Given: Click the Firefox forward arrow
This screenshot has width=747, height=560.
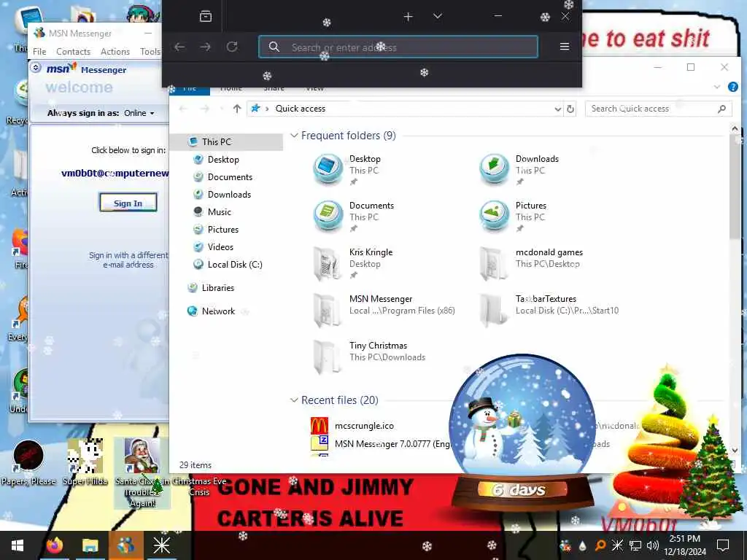Looking at the screenshot, I should tap(205, 47).
